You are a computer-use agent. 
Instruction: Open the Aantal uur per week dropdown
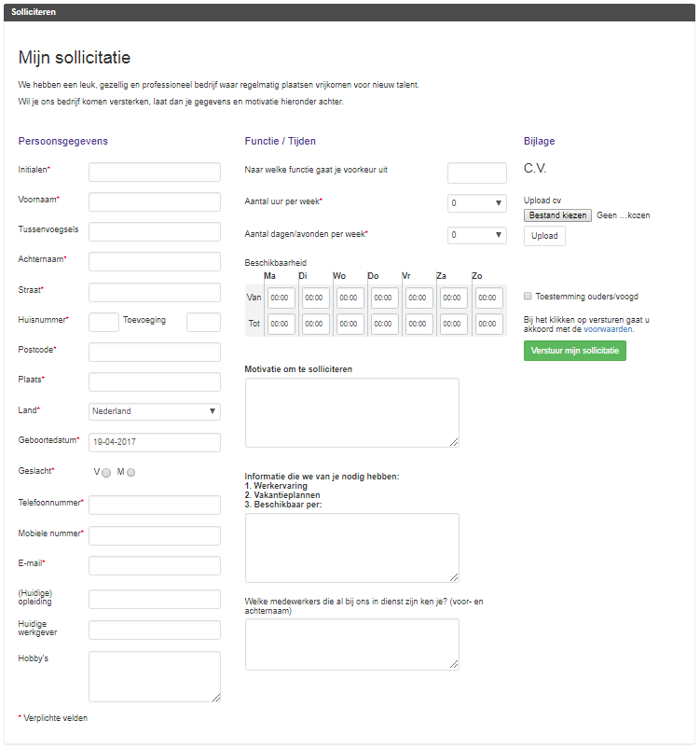click(x=477, y=203)
